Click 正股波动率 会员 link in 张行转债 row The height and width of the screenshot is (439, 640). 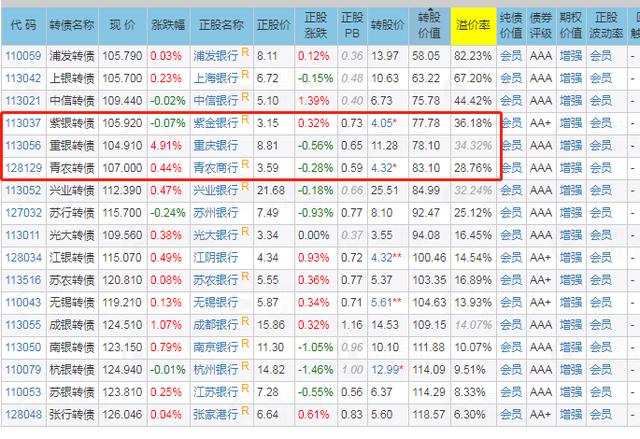[601, 415]
